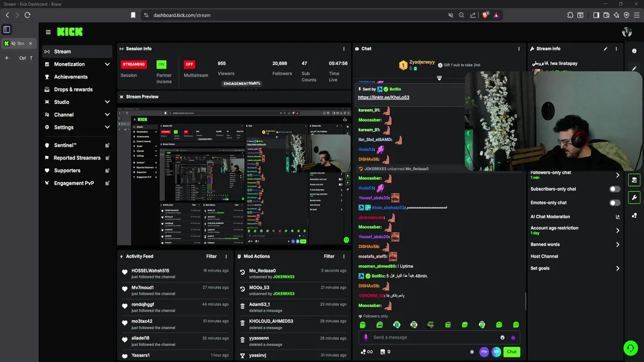644x362 pixels.
Task: Toggle Emotes-only chat switch
Action: click(615, 203)
